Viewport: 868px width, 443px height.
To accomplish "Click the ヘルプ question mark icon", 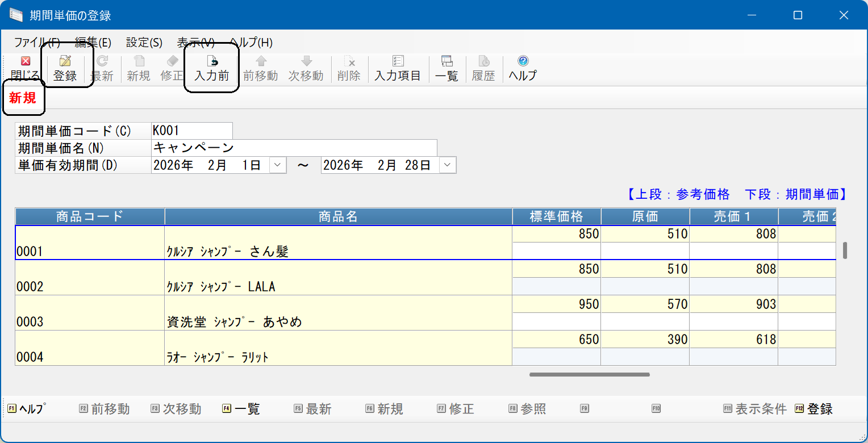I will (x=523, y=61).
